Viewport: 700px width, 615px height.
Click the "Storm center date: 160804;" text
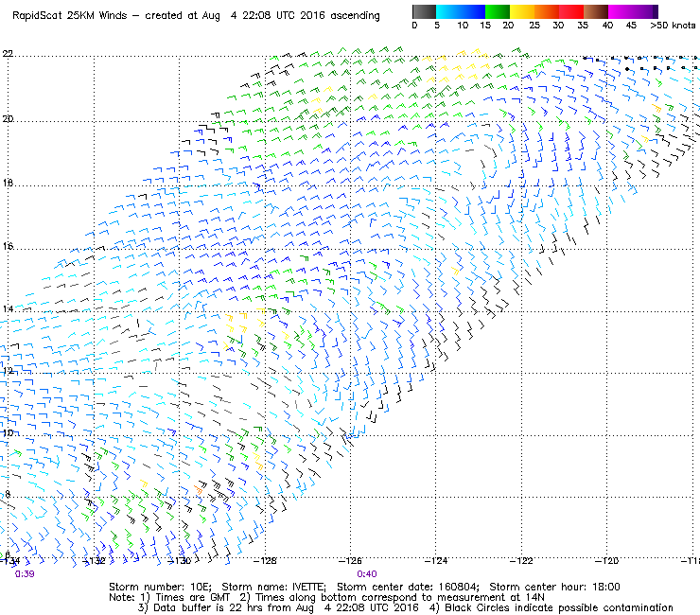pyautogui.click(x=408, y=587)
